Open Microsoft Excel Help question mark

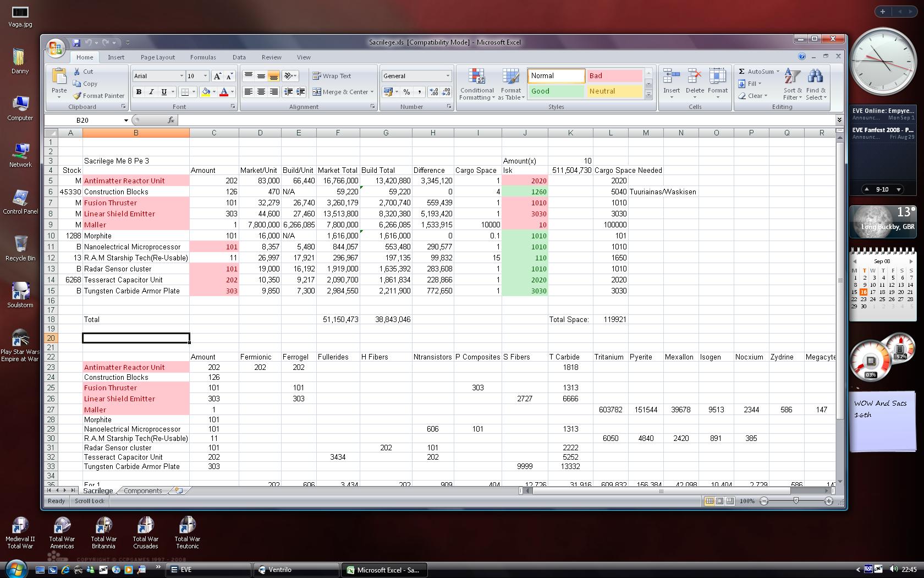coord(802,56)
